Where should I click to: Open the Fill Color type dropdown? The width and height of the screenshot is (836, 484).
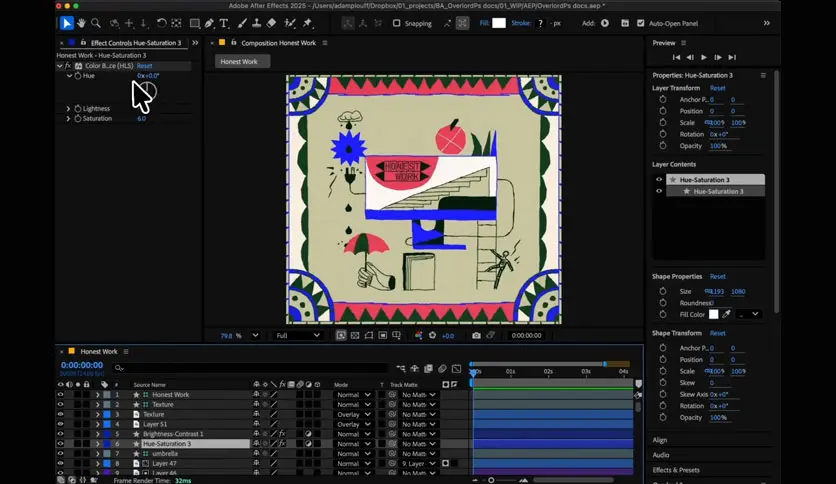(x=749, y=314)
